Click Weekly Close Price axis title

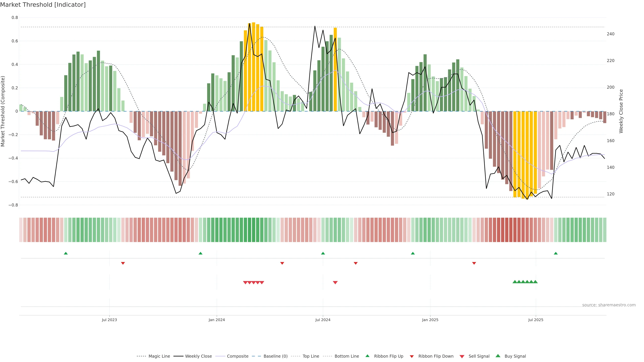pyautogui.click(x=621, y=111)
